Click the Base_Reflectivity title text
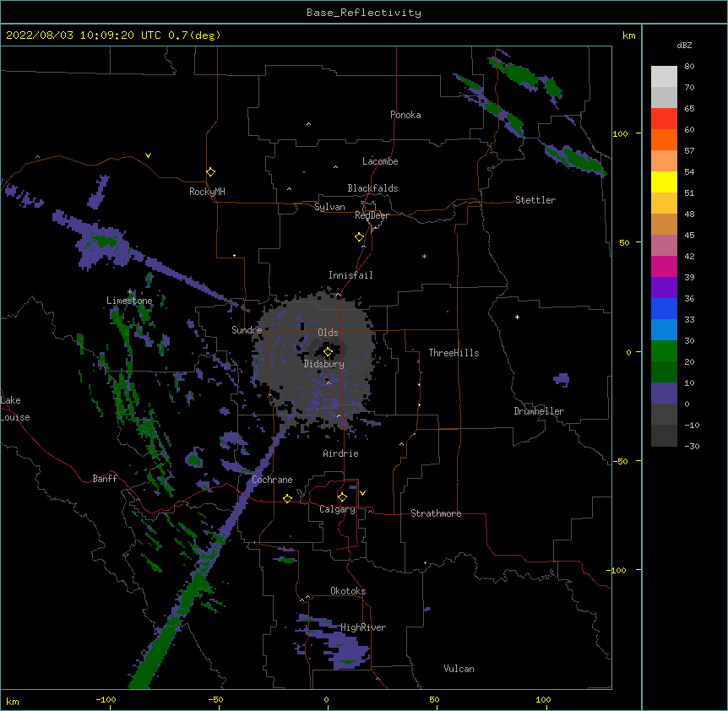This screenshot has width=728, height=711. 364,13
